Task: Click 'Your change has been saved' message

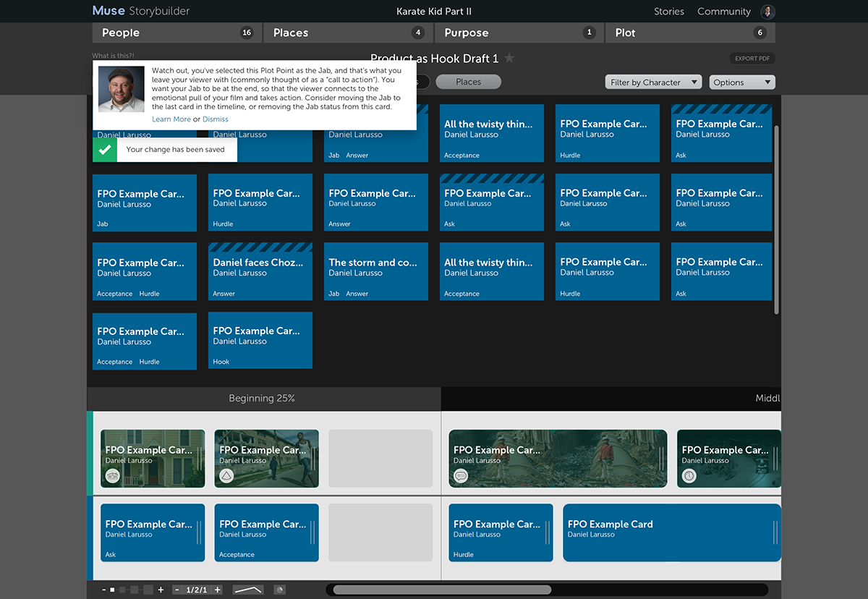Action: click(x=176, y=150)
